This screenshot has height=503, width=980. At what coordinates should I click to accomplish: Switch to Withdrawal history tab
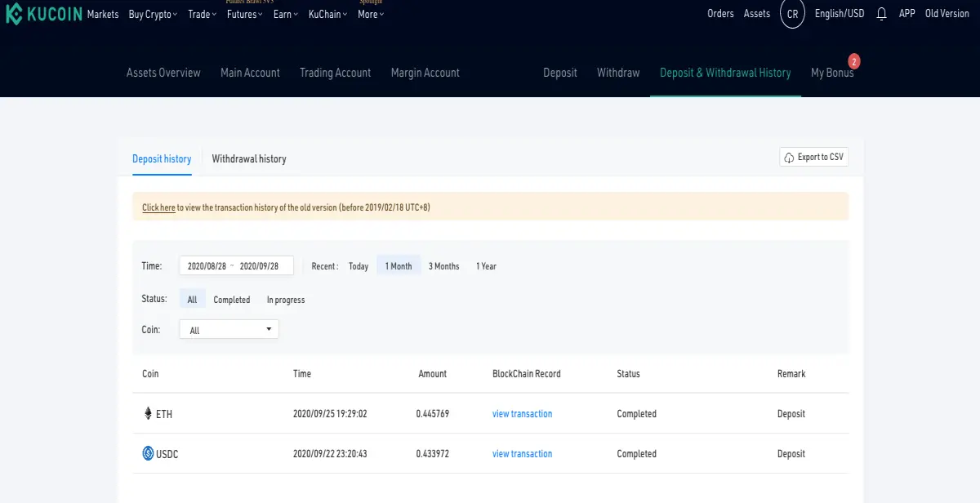(249, 158)
